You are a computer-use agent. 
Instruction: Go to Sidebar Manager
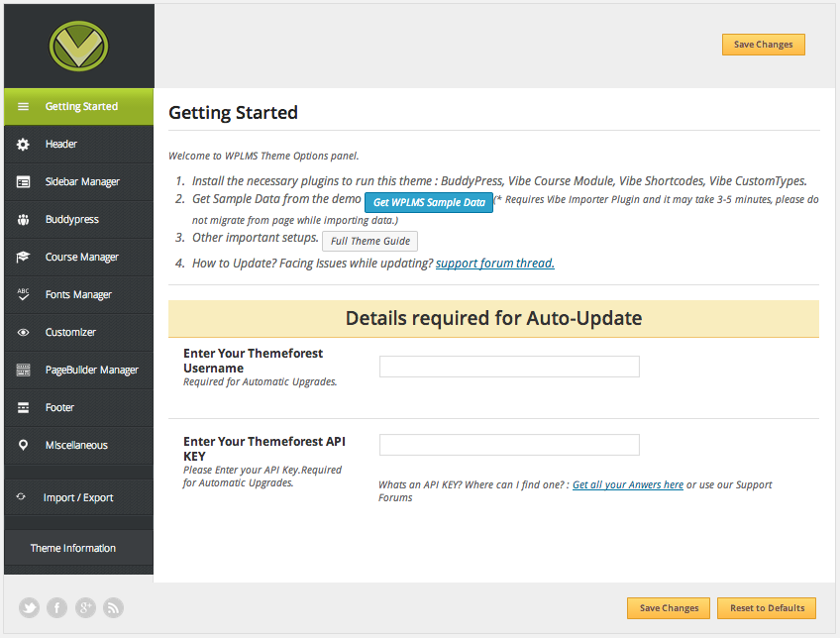click(x=79, y=182)
